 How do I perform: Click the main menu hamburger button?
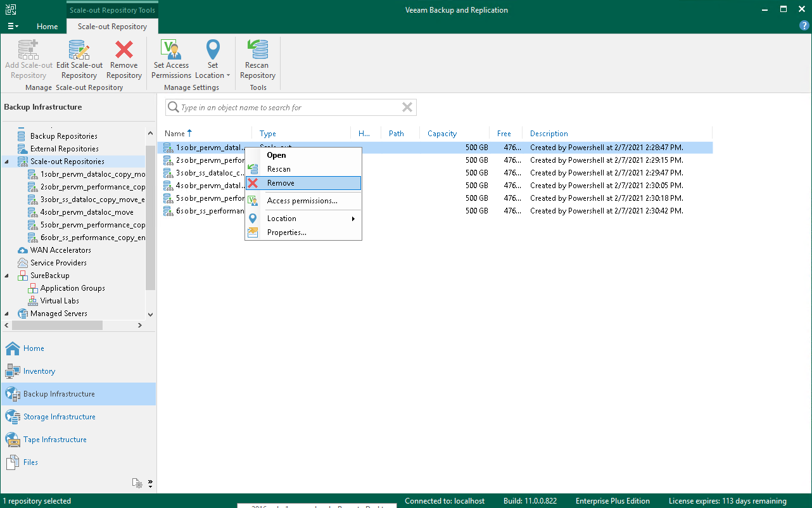click(12, 26)
